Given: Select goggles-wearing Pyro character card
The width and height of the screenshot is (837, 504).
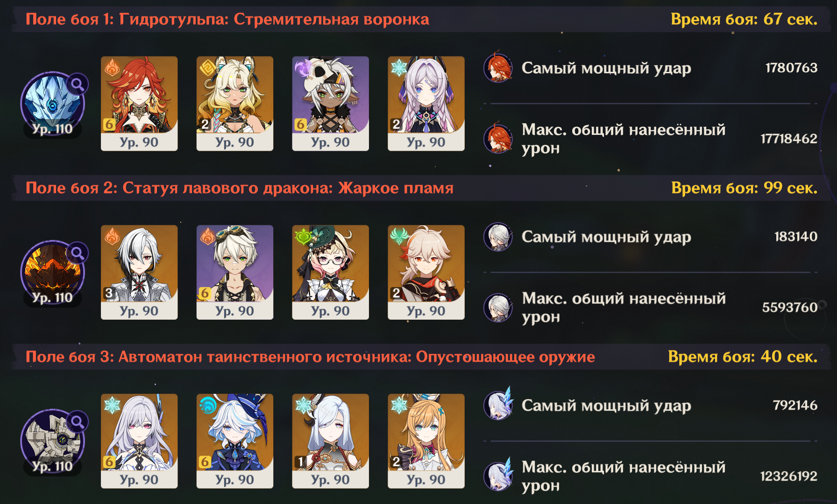Looking at the screenshot, I should point(235,273).
